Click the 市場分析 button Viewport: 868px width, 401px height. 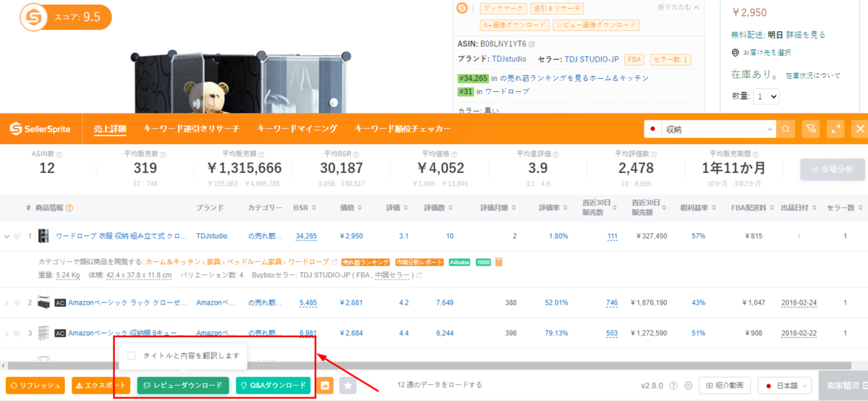832,169
